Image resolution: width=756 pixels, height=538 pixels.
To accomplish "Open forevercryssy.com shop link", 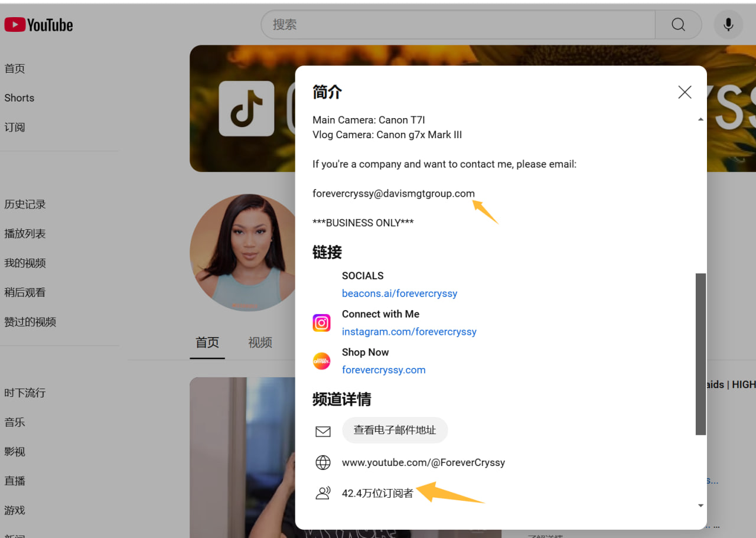I will click(384, 370).
